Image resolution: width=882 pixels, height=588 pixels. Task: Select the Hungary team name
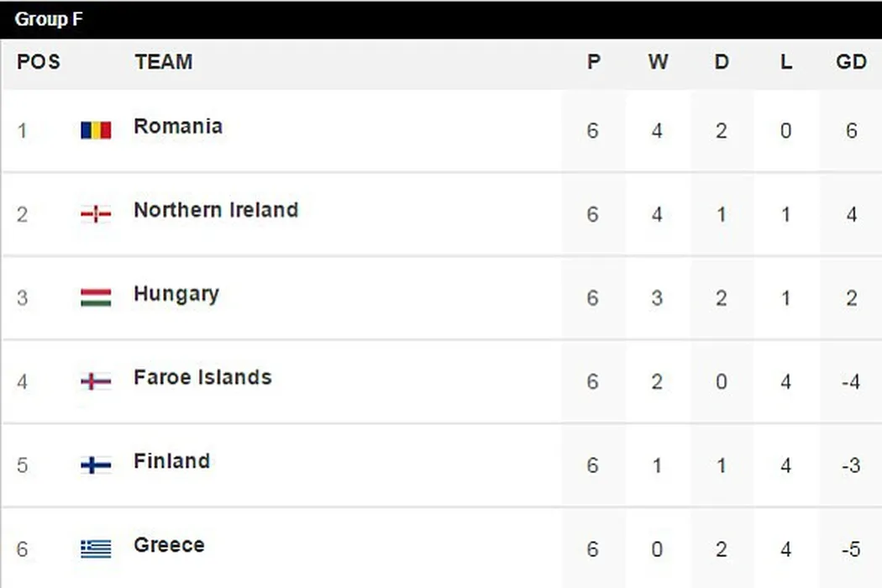click(x=176, y=294)
